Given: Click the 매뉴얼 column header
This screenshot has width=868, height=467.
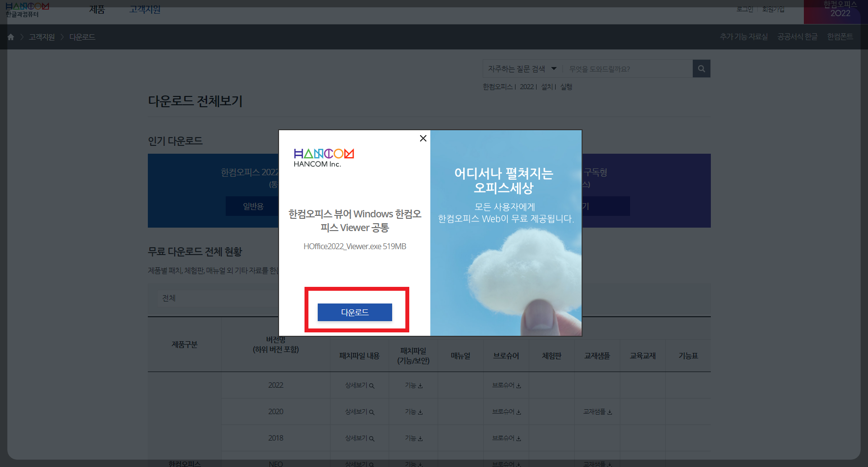Looking at the screenshot, I should (x=461, y=356).
